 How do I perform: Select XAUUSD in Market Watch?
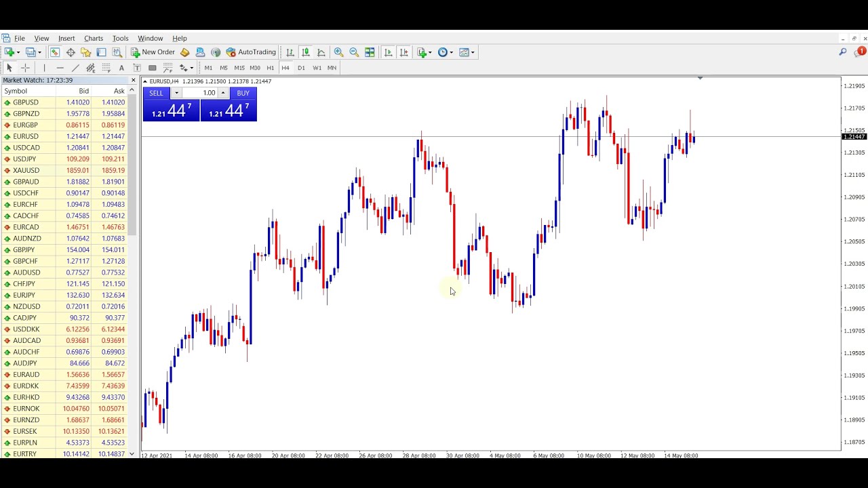point(64,170)
